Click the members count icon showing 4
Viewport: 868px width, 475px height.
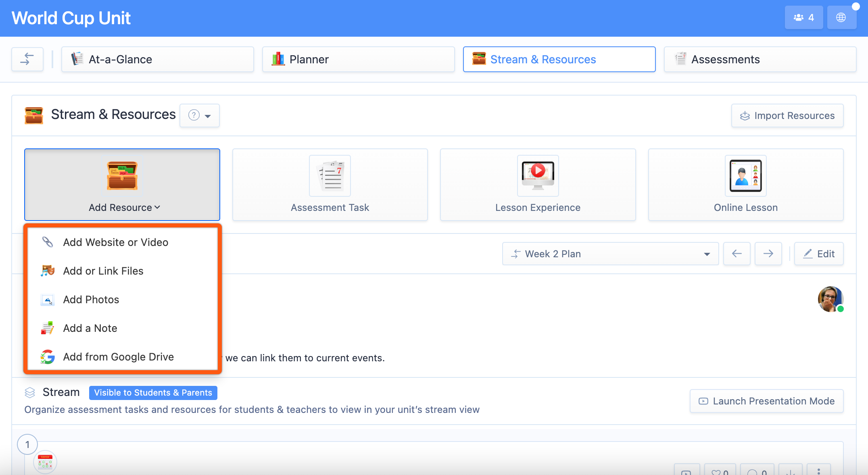click(x=803, y=17)
